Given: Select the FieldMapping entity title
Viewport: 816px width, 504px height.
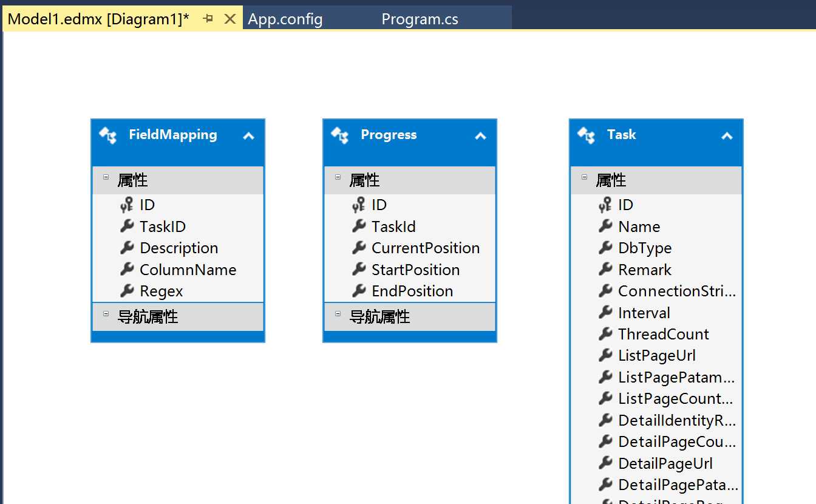Looking at the screenshot, I should 173,135.
